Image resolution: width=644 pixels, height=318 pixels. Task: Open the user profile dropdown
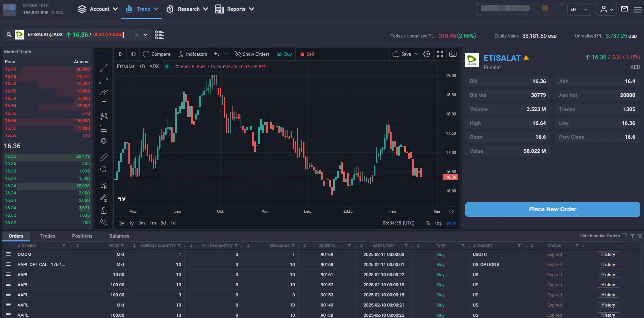(606, 9)
